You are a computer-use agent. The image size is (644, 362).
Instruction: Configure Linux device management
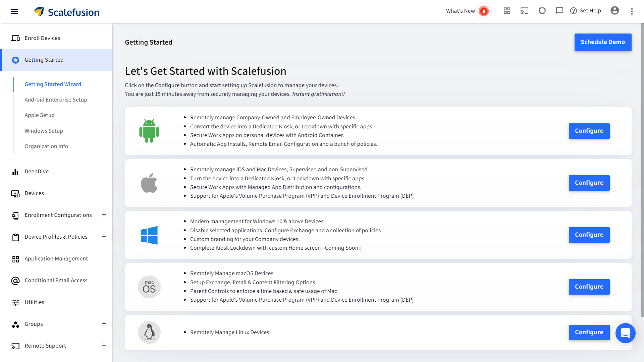[x=589, y=333]
